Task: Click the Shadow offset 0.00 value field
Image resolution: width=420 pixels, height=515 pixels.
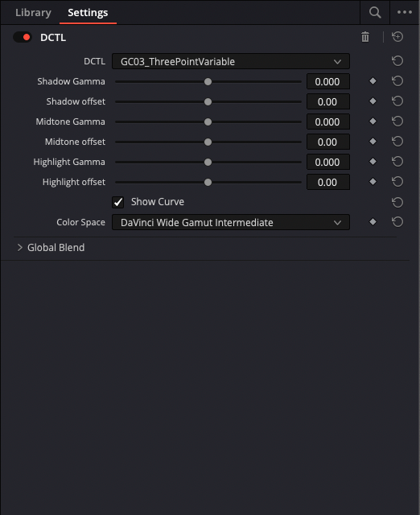Action: click(328, 102)
